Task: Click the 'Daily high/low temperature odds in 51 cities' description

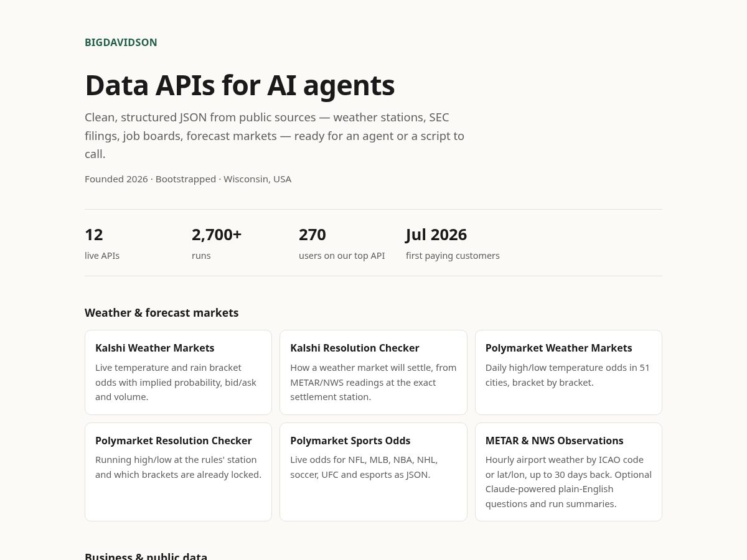Action: tap(568, 375)
